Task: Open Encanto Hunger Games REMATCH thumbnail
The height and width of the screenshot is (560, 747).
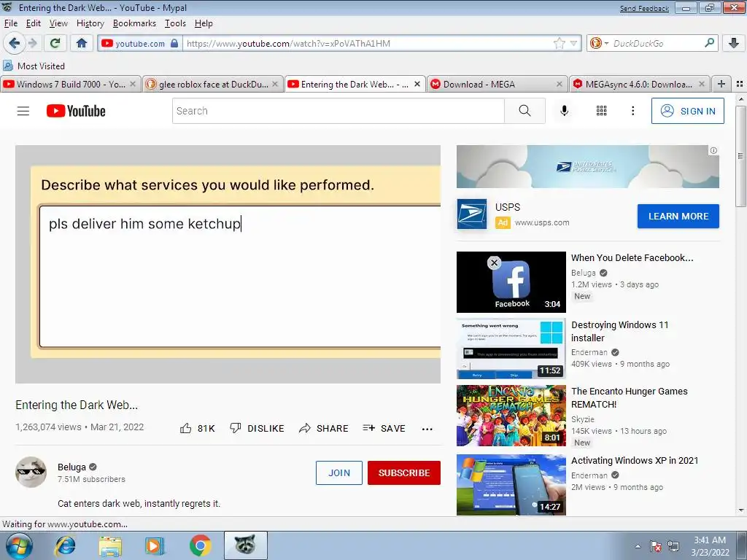Action: (511, 416)
